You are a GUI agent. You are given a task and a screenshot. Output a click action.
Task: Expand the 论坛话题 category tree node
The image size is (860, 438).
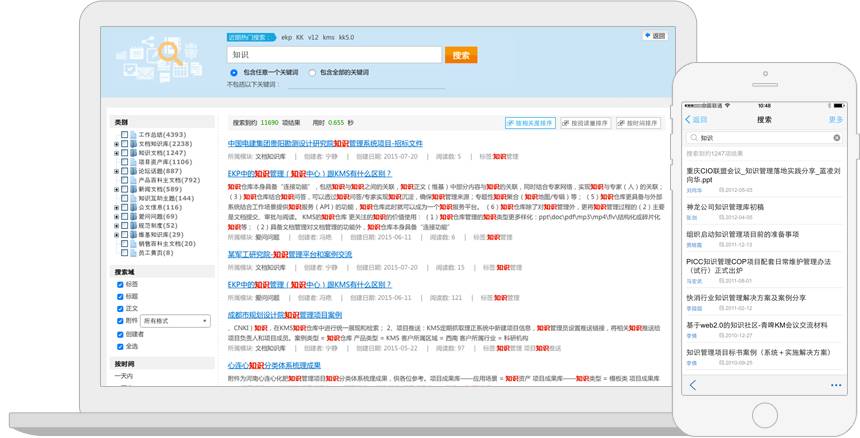click(117, 171)
